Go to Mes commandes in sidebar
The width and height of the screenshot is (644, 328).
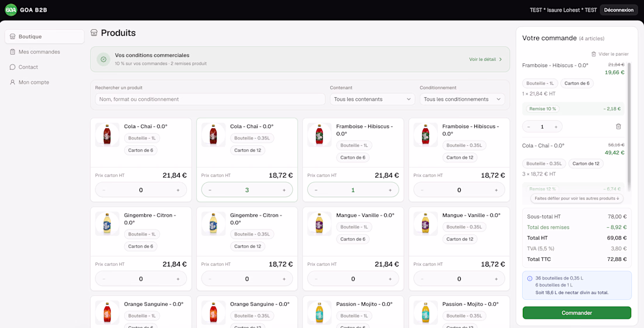pyautogui.click(x=44, y=52)
